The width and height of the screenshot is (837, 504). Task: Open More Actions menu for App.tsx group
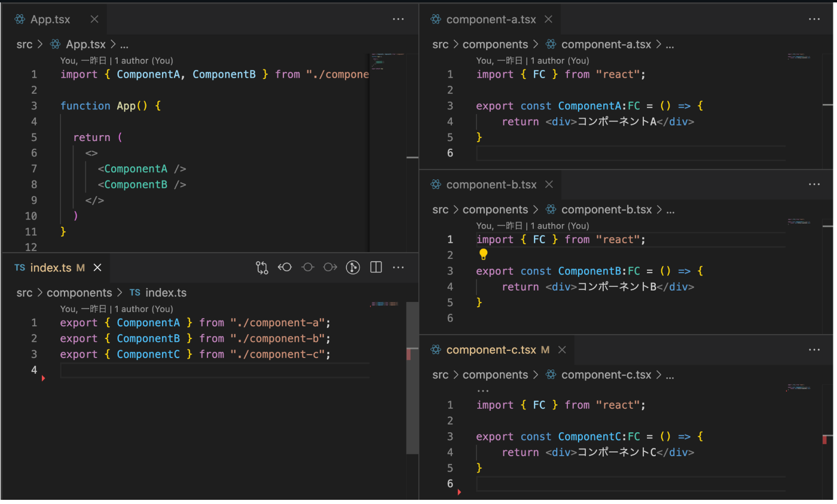[x=399, y=19]
